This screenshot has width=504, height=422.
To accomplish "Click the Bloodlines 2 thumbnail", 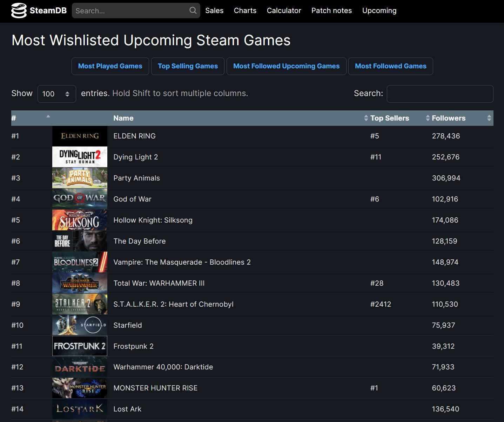I will point(80,262).
